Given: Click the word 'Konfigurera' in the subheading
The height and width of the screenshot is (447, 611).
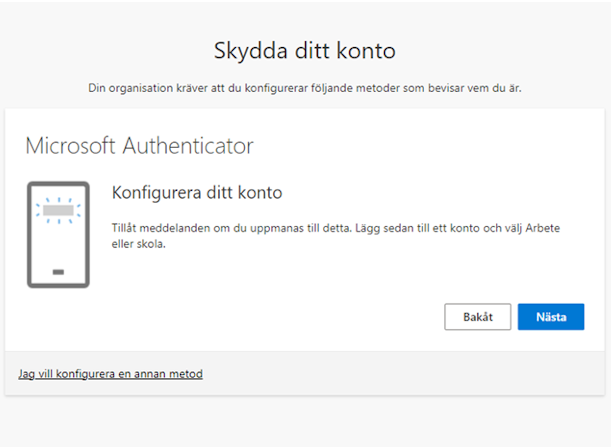Looking at the screenshot, I should pyautogui.click(x=157, y=193).
